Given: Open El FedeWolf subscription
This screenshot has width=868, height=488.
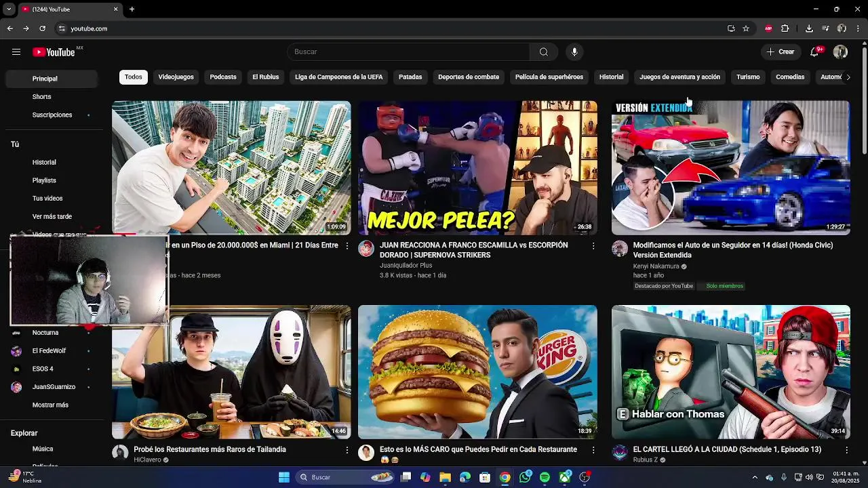Looking at the screenshot, I should click(x=50, y=351).
